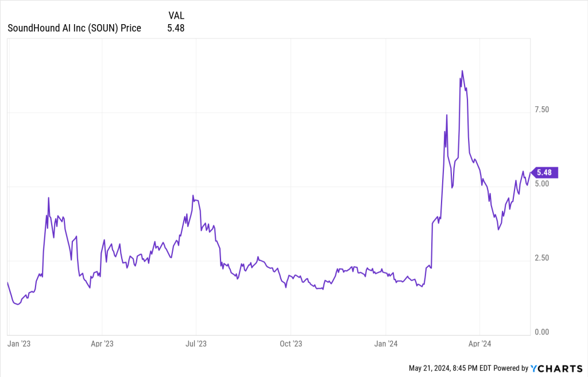Click the 0.00 y-axis value
This screenshot has height=377, width=588.
coord(542,332)
